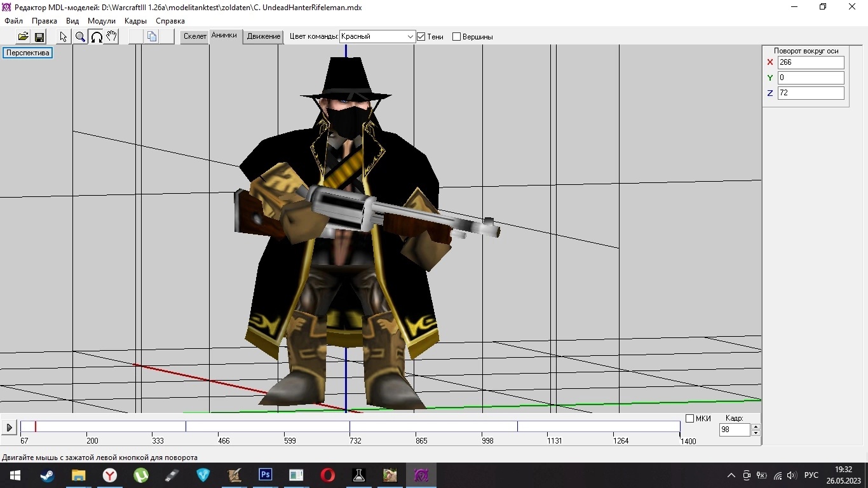The height and width of the screenshot is (488, 868).
Task: Open the quill scroll app in the taskbar
Action: [234, 475]
